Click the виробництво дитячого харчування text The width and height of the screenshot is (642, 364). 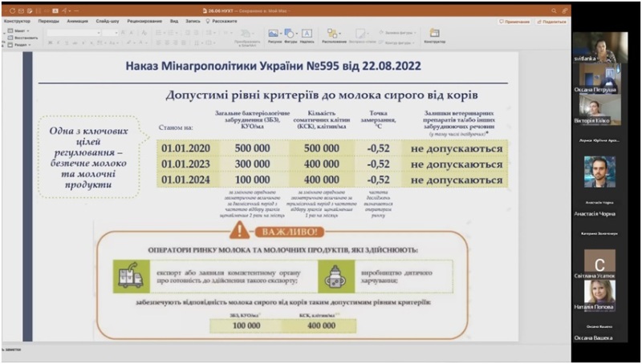(x=396, y=277)
